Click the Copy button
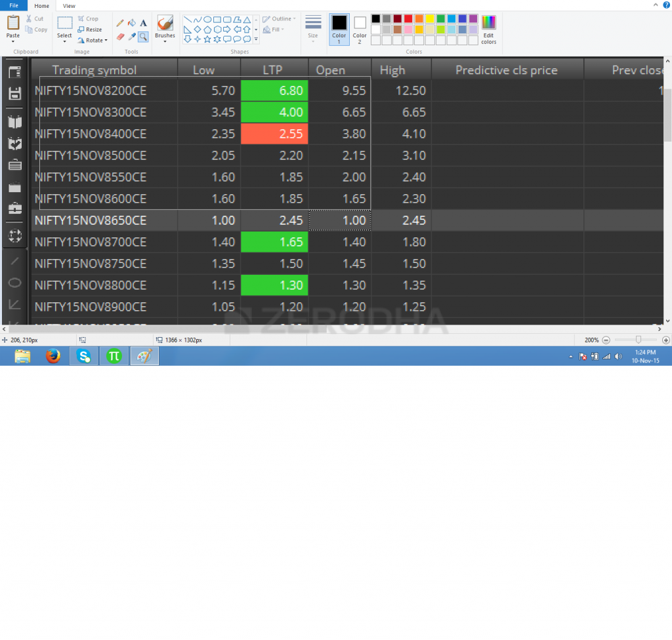The width and height of the screenshot is (672, 640). pyautogui.click(x=36, y=29)
